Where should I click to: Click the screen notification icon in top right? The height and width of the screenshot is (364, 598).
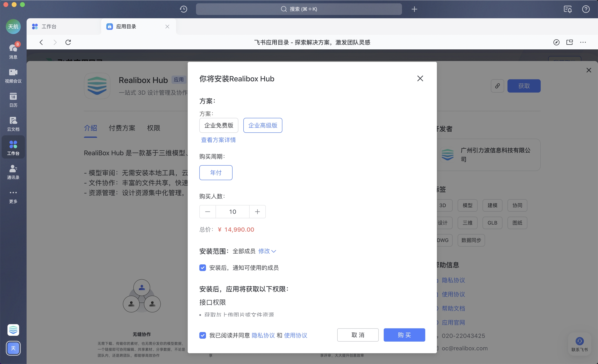[568, 9]
